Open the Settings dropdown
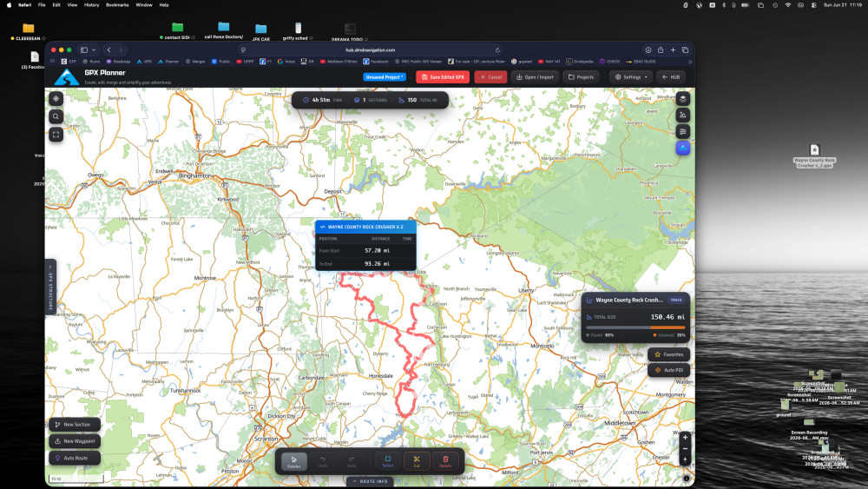Screen dimensions: 868x489 coord(632,77)
